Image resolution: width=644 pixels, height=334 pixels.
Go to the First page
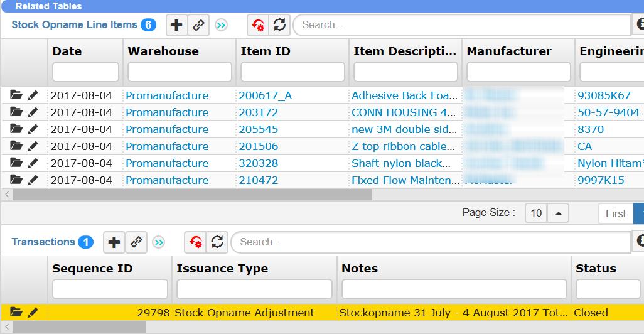point(615,213)
